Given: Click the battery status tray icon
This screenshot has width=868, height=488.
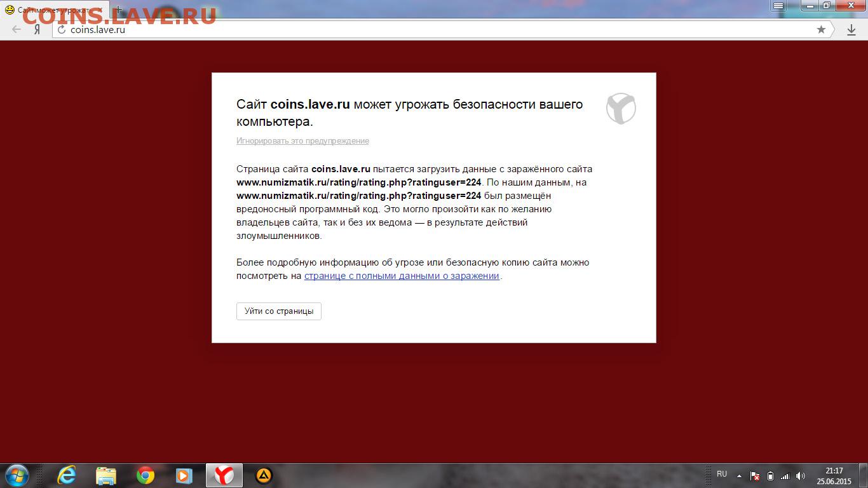Looking at the screenshot, I should pyautogui.click(x=770, y=475).
